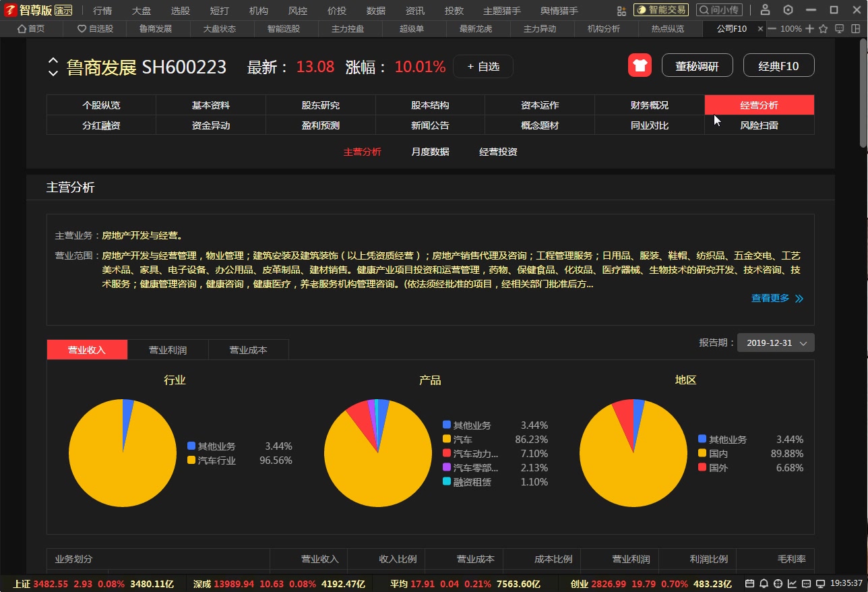The height and width of the screenshot is (592, 868).
Task: Switch to 智能选股 tab
Action: pyautogui.click(x=284, y=29)
